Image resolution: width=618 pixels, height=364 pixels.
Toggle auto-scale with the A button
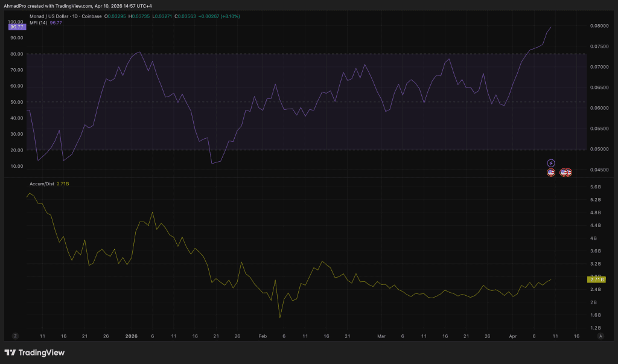[600, 335]
